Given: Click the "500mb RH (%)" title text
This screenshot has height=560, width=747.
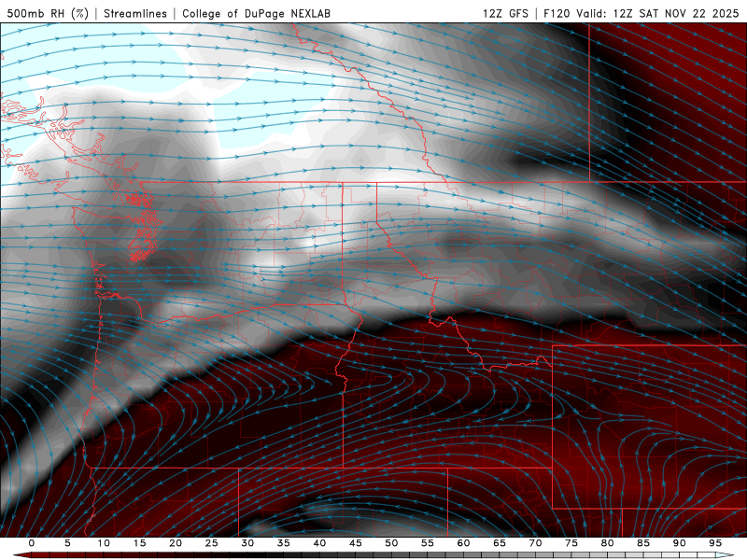Looking at the screenshot, I should (x=49, y=13).
